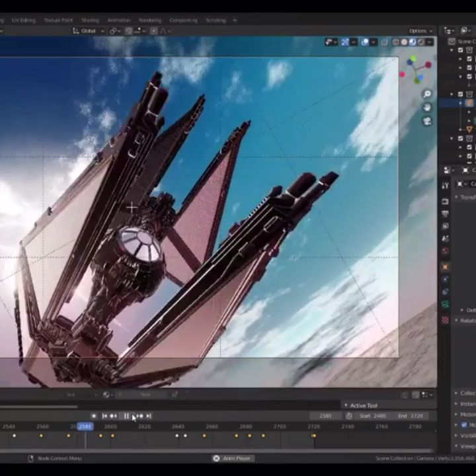The image size is (476, 476).
Task: Open the Tool properties tab
Action: tap(445, 186)
